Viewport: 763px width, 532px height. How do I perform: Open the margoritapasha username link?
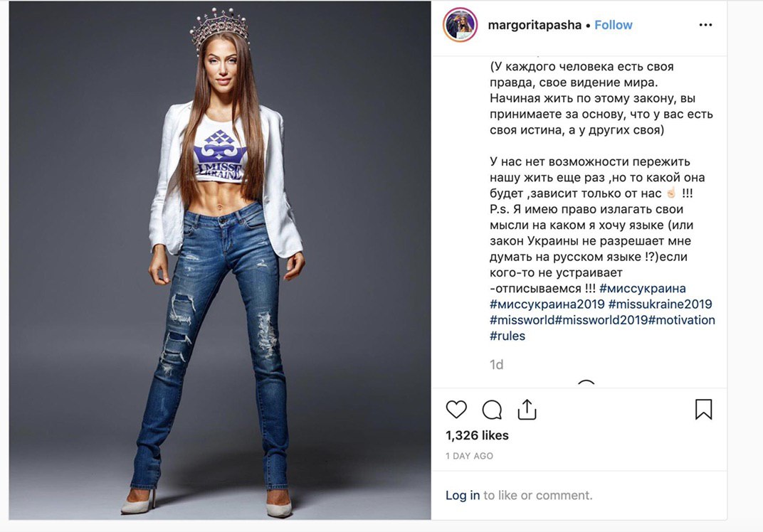point(535,26)
